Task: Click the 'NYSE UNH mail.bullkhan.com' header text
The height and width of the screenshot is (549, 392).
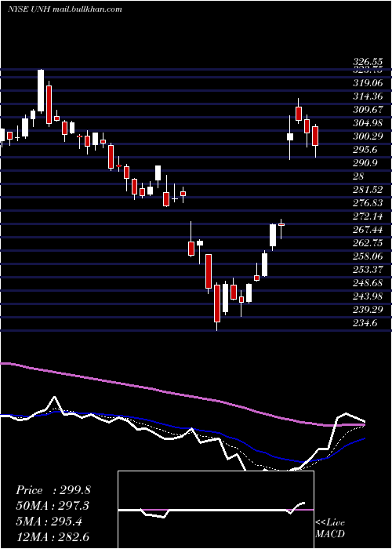Action: [x=65, y=9]
